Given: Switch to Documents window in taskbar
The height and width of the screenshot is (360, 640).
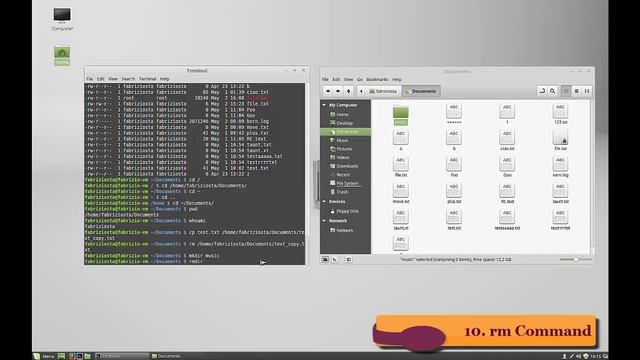Looking at the screenshot, I should point(166,356).
